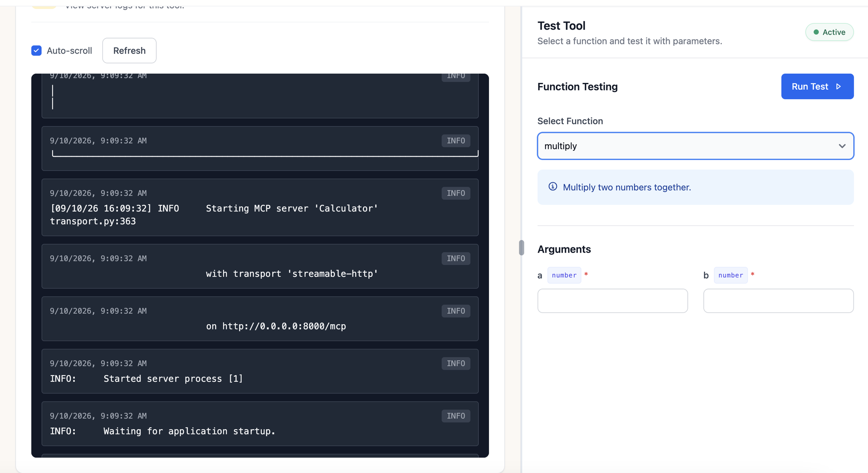Open the Select Function dropdown showing multiply
Image resolution: width=868 pixels, height=473 pixels.
coord(695,146)
